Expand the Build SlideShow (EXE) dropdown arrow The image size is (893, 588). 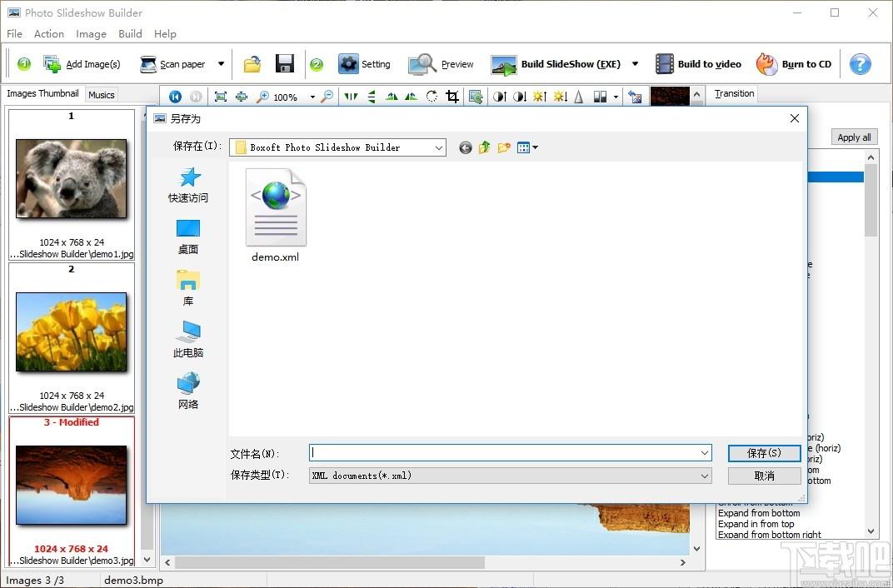(x=635, y=64)
